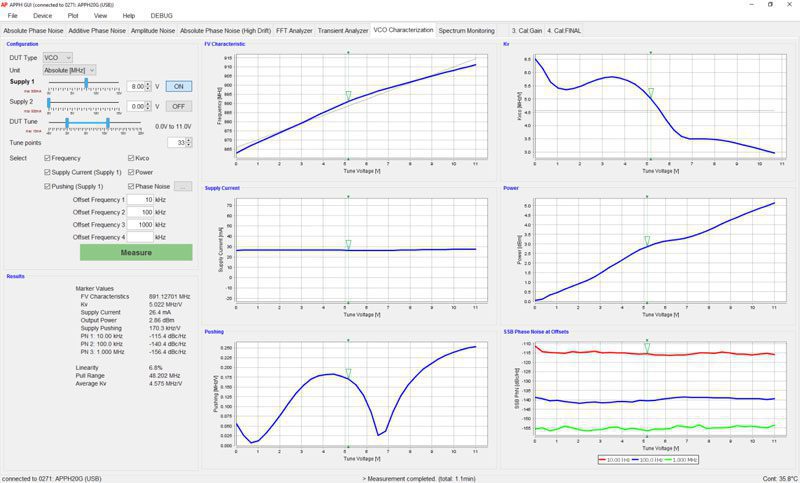Click the Tune points spinner arrows
Viewport: 800px width, 483px height.
pos(189,143)
